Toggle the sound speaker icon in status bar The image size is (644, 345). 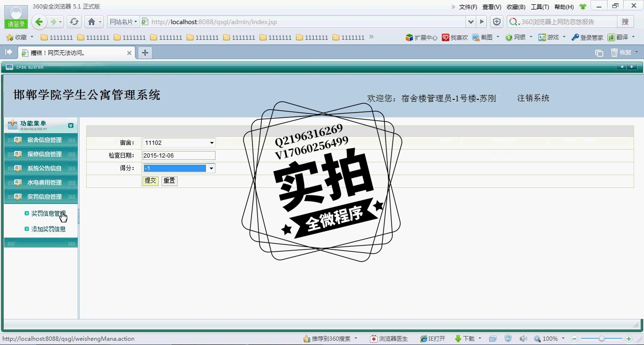pos(523,339)
